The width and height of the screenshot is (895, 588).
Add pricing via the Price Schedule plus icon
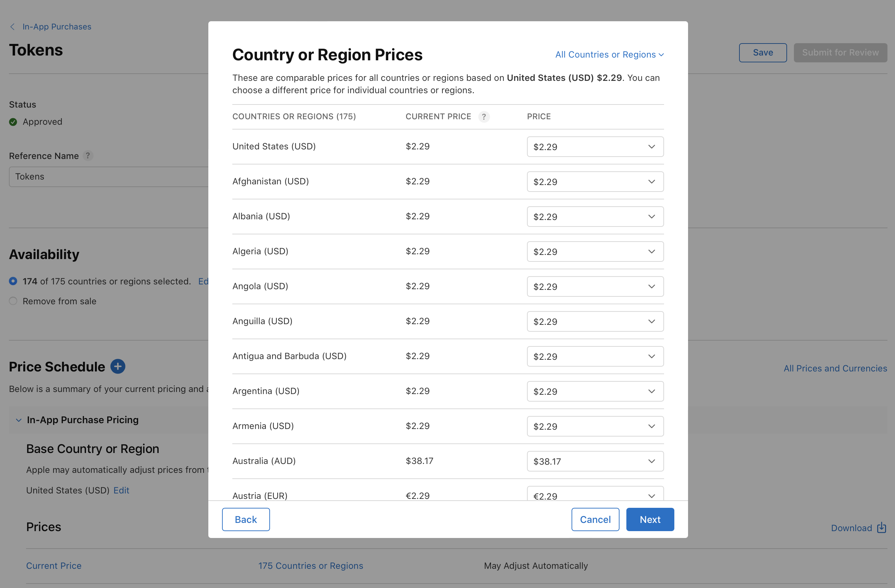[117, 366]
